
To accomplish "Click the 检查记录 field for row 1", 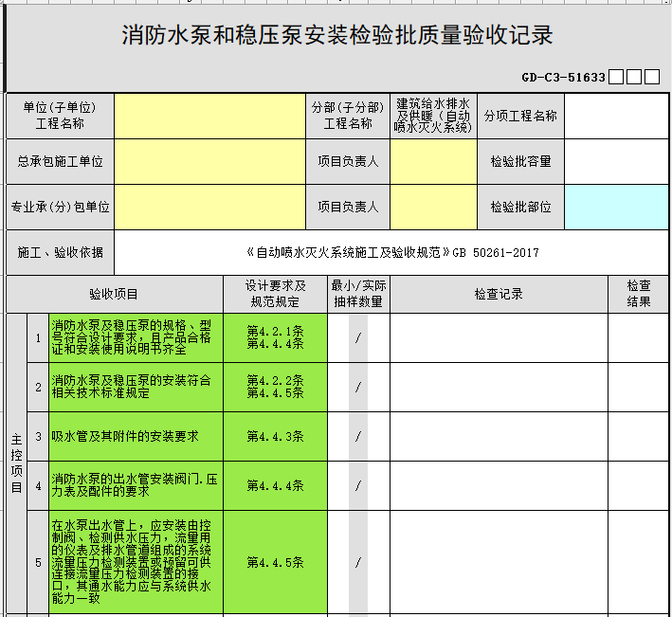I will (499, 337).
